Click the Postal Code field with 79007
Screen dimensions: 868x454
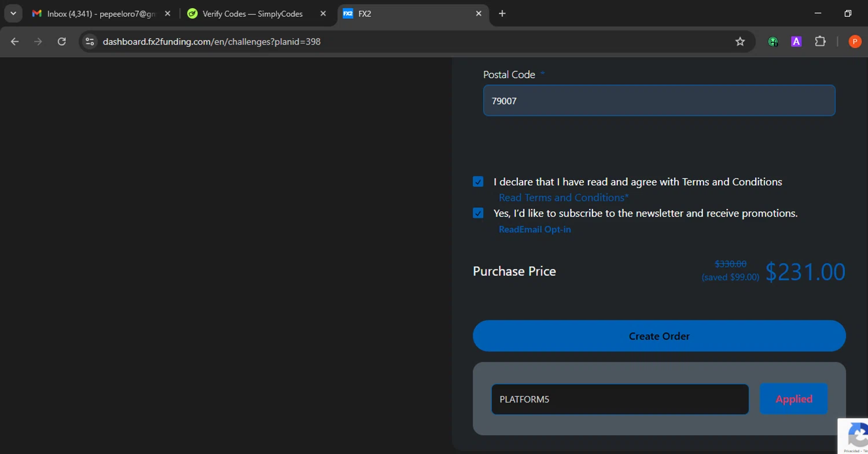coord(659,101)
